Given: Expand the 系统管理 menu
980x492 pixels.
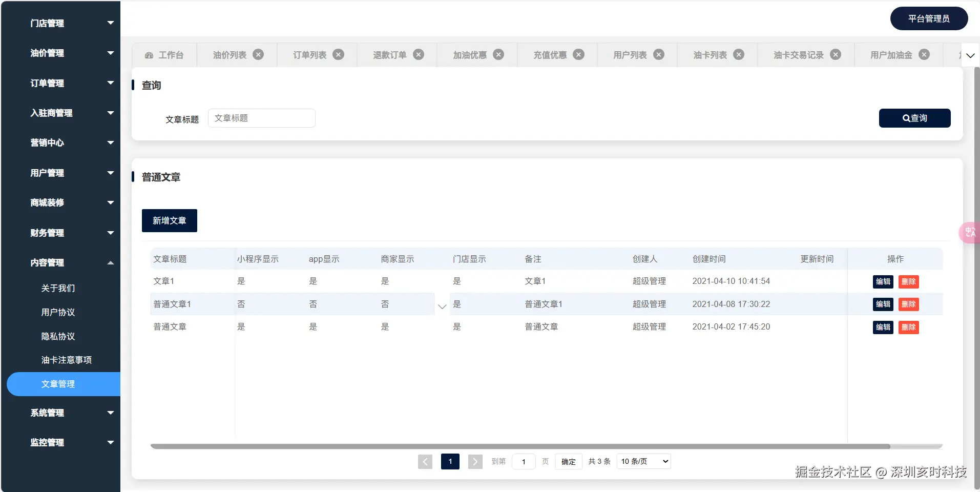Looking at the screenshot, I should 60,413.
